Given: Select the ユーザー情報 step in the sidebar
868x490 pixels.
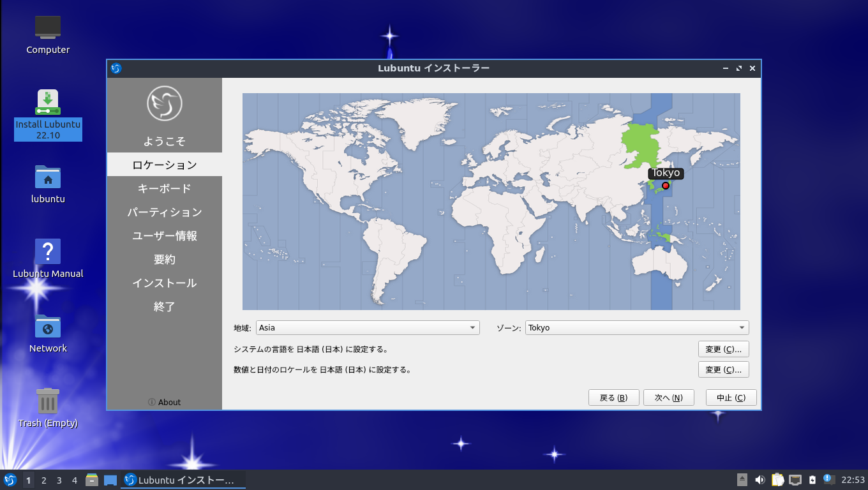Looking at the screenshot, I should pos(165,235).
